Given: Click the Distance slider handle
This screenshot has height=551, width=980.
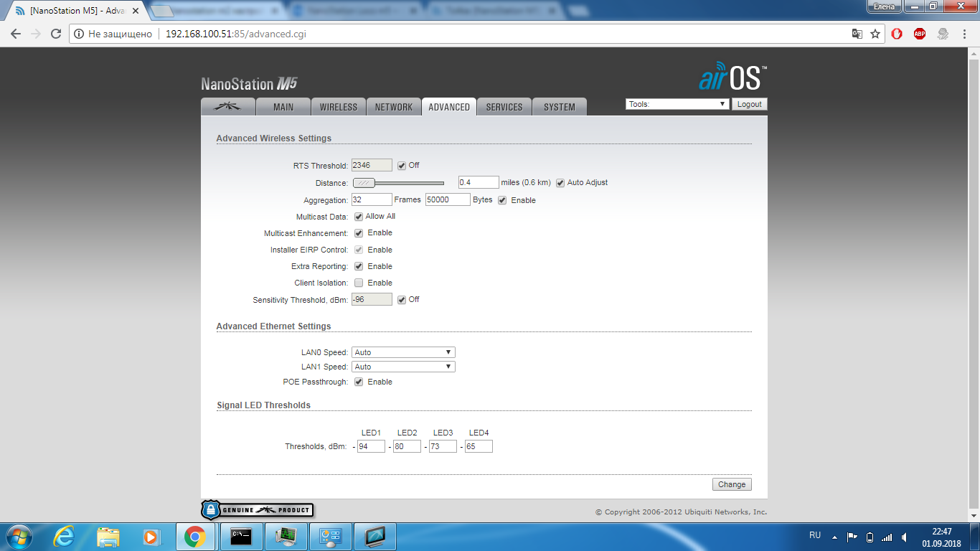Looking at the screenshot, I should click(x=364, y=183).
